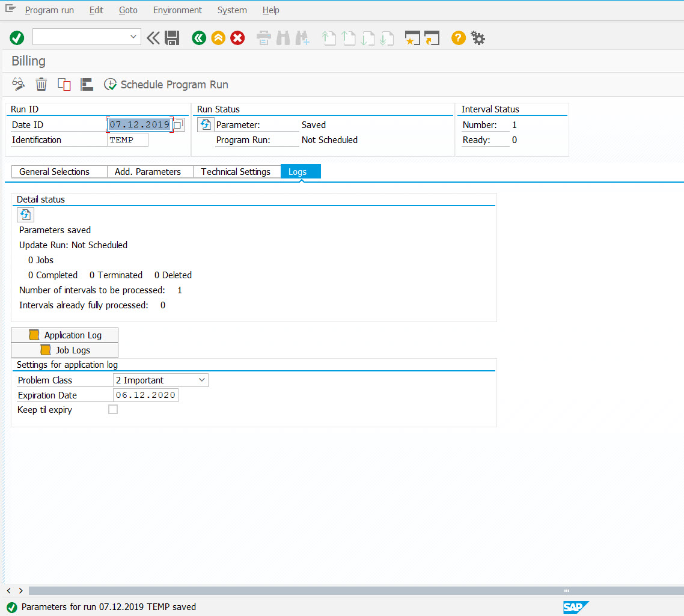
Task: Refresh the Detail status display
Action: [x=25, y=215]
